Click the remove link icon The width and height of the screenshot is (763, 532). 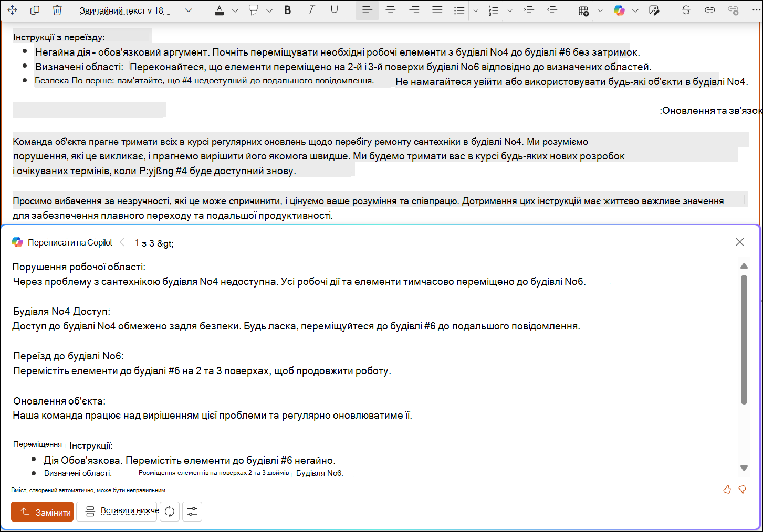click(733, 10)
